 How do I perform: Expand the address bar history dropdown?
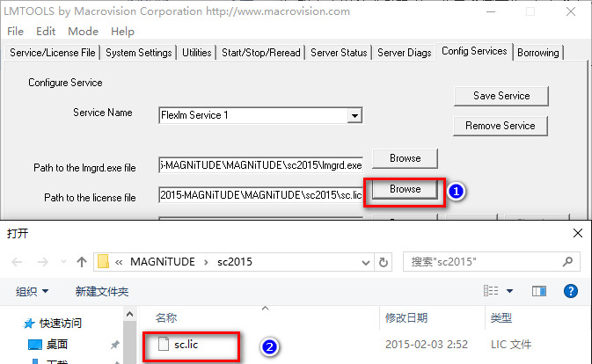365,262
